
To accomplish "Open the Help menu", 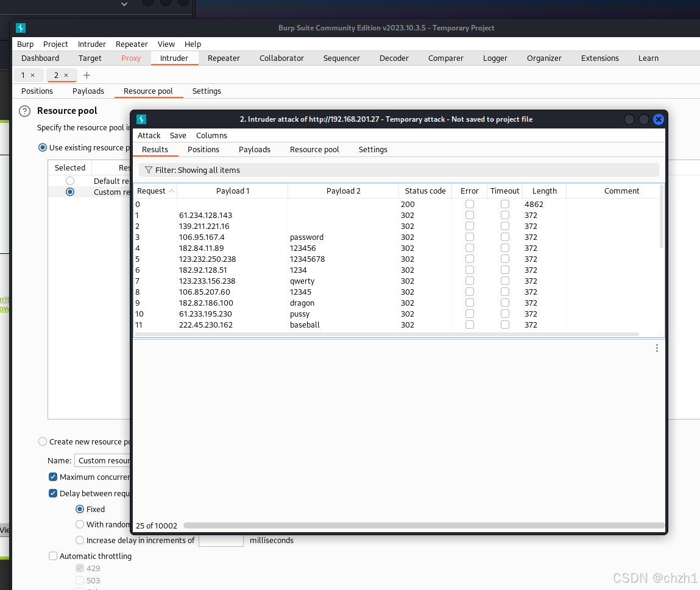I will 193,44.
